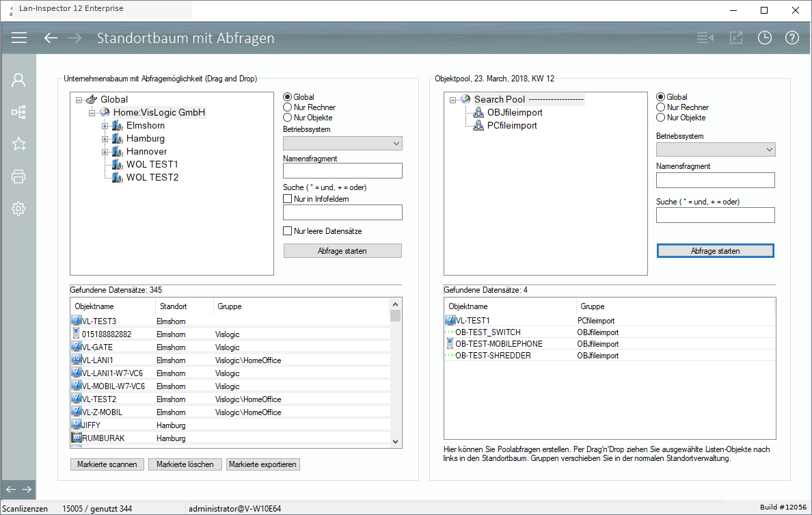Screen dimensions: 812x515
Task: Select the WOL TEST2 tree item
Action: pos(152,177)
